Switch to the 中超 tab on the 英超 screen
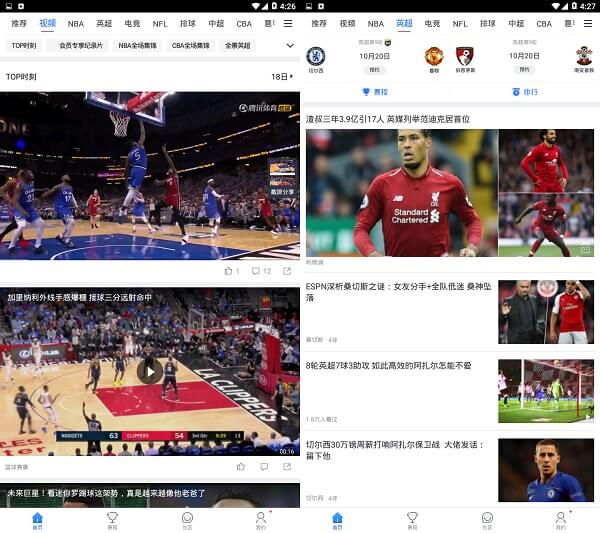This screenshot has height=533, width=600. (516, 24)
